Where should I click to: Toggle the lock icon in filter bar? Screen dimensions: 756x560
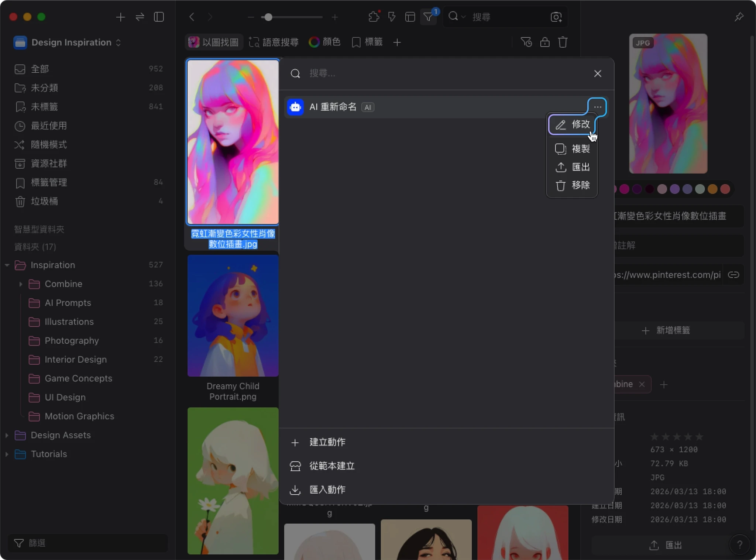(x=544, y=42)
